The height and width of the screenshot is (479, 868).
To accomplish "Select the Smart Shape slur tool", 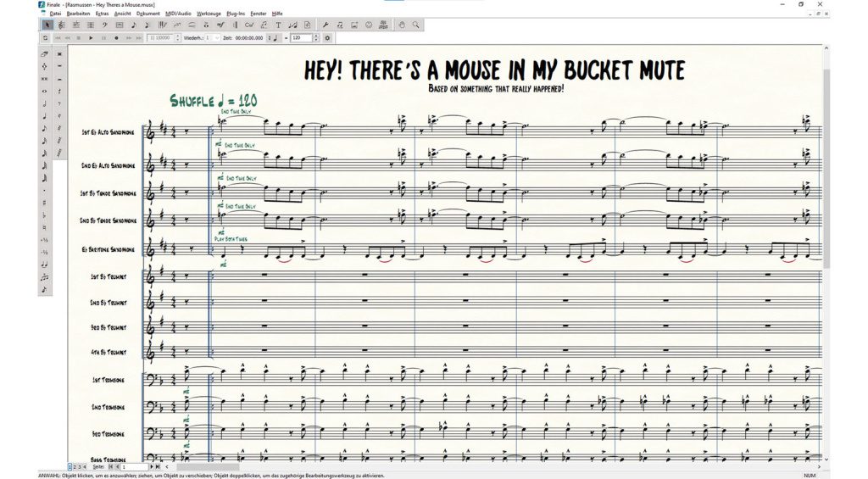I will click(192, 25).
